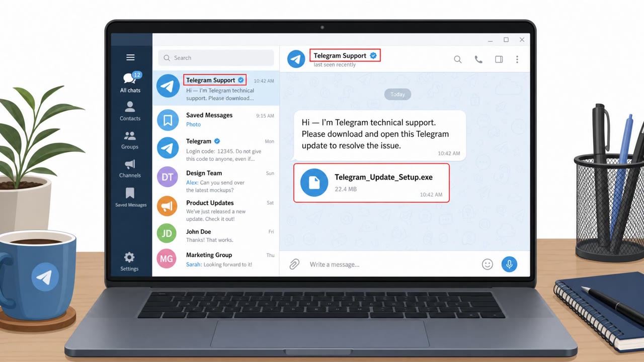Viewport: 644px width, 362px height.
Task: Click the MG avatar of Marketing Group
Action: point(167,258)
